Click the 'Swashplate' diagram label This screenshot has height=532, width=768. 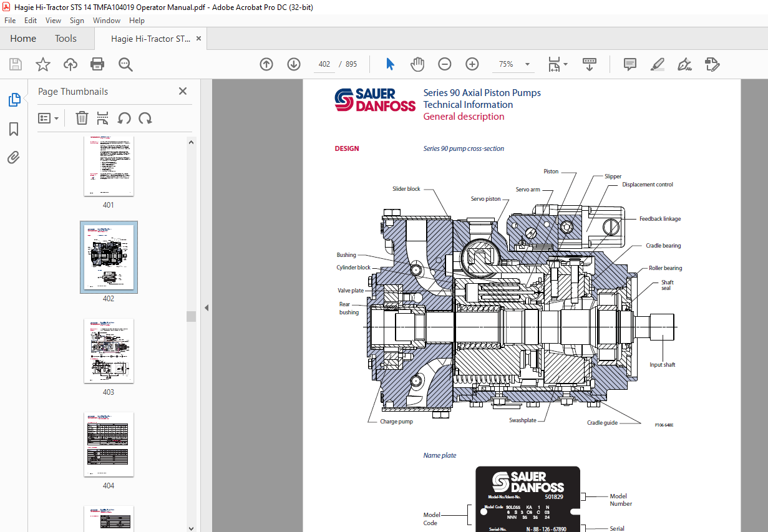tap(523, 420)
